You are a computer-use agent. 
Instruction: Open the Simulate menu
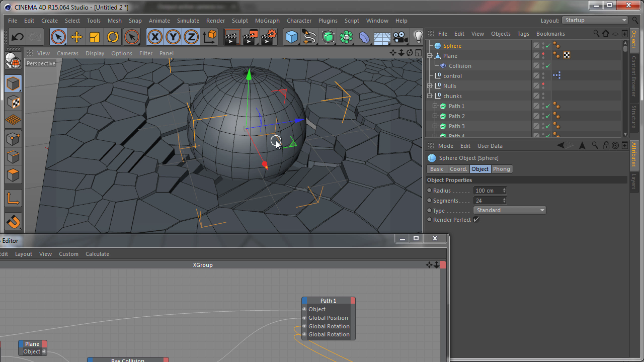pyautogui.click(x=188, y=21)
